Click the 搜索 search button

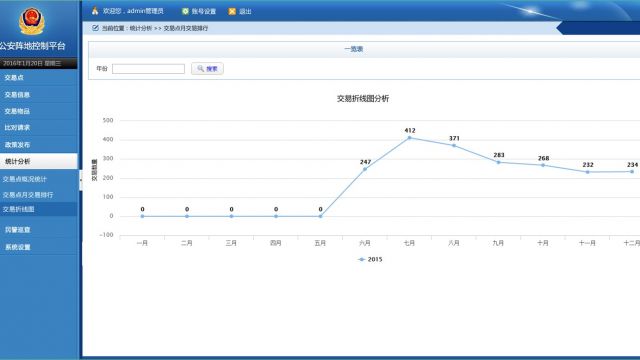tap(207, 69)
